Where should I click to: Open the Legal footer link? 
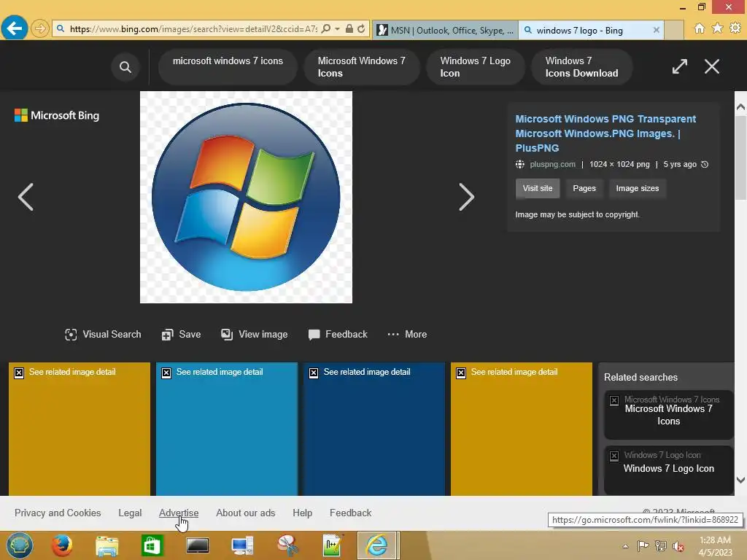130,513
